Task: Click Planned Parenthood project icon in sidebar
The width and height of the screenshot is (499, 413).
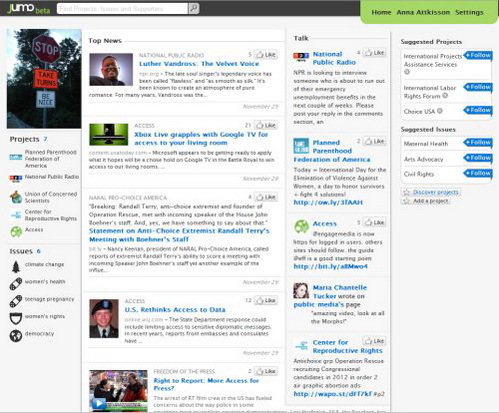Action: pyautogui.click(x=16, y=157)
